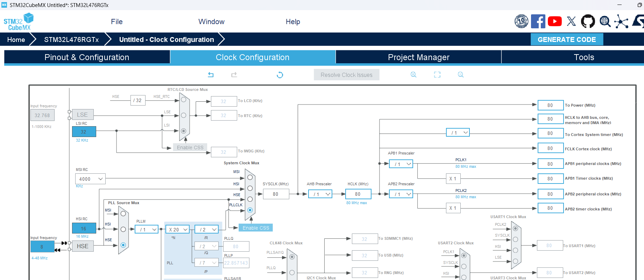Viewport: 644px width, 280px height.
Task: Select MSI in the System Clock Mux
Action: coord(250,177)
